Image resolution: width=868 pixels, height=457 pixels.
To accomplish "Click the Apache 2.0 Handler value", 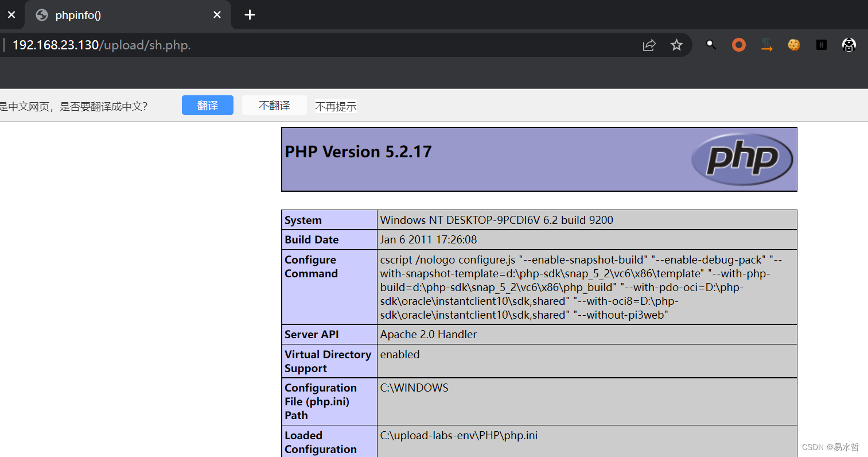I will (x=429, y=334).
